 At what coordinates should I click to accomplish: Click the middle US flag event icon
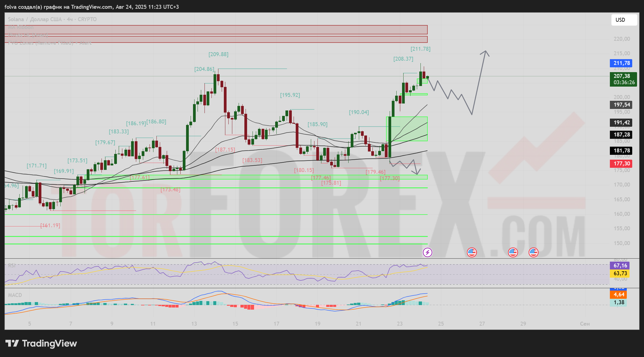[x=513, y=252]
